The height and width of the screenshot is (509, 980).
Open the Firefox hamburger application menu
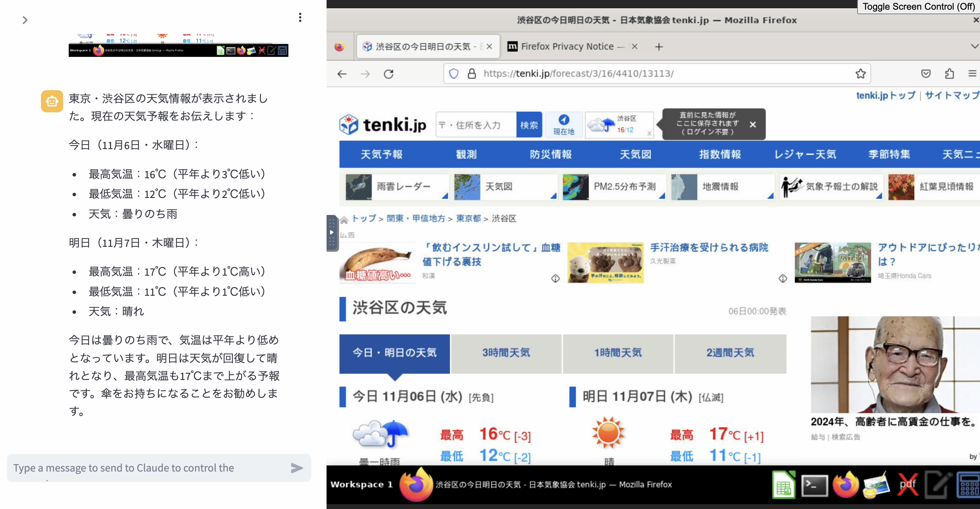[972, 74]
